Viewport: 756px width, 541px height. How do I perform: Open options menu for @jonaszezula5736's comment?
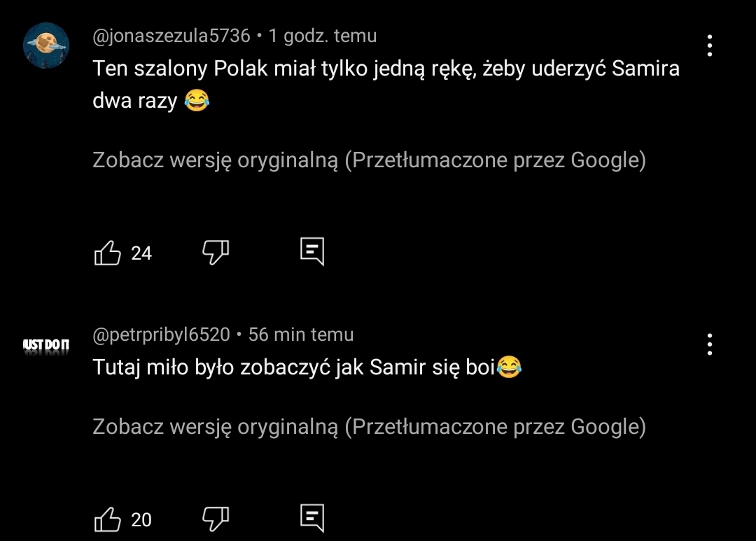click(710, 45)
